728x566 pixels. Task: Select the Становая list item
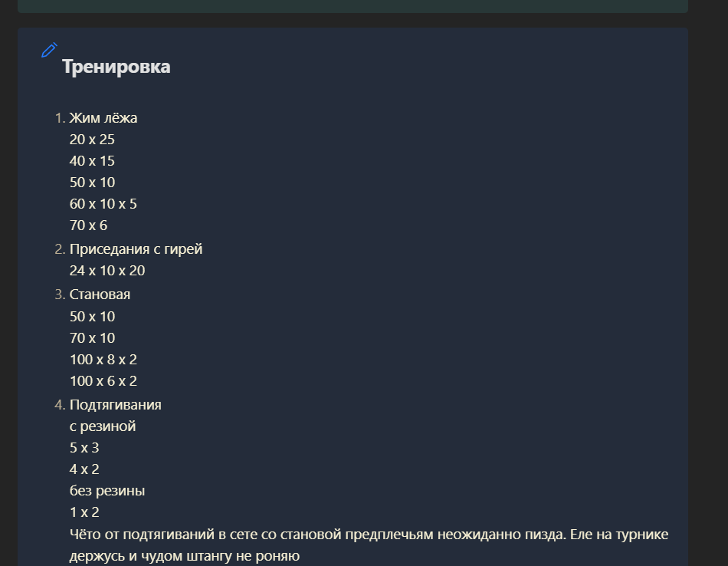point(100,295)
